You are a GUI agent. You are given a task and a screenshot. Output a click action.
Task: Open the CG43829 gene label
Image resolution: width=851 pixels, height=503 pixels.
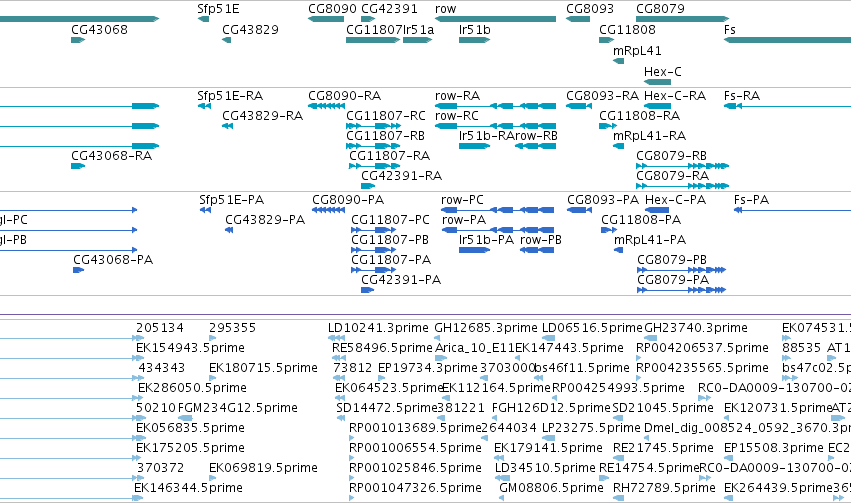click(x=250, y=30)
